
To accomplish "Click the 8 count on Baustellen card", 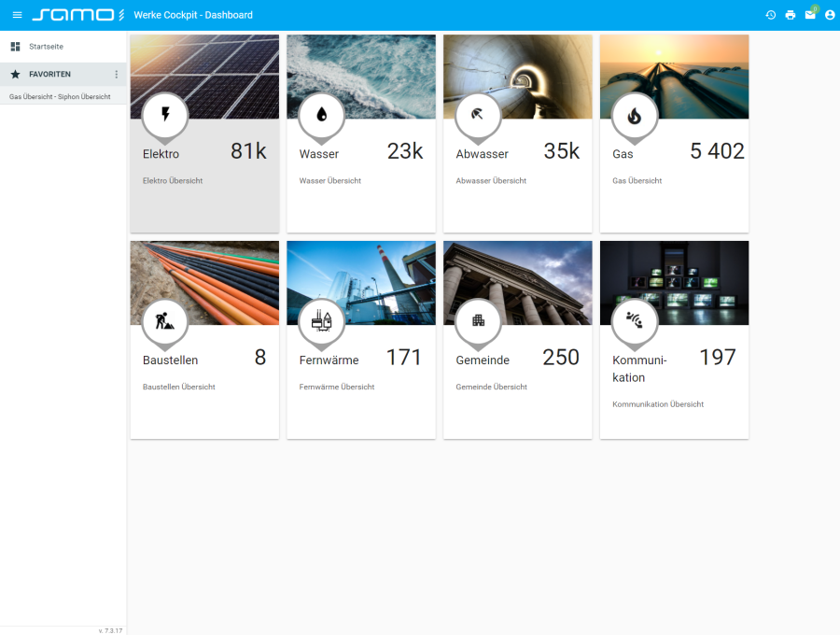I will tap(260, 357).
